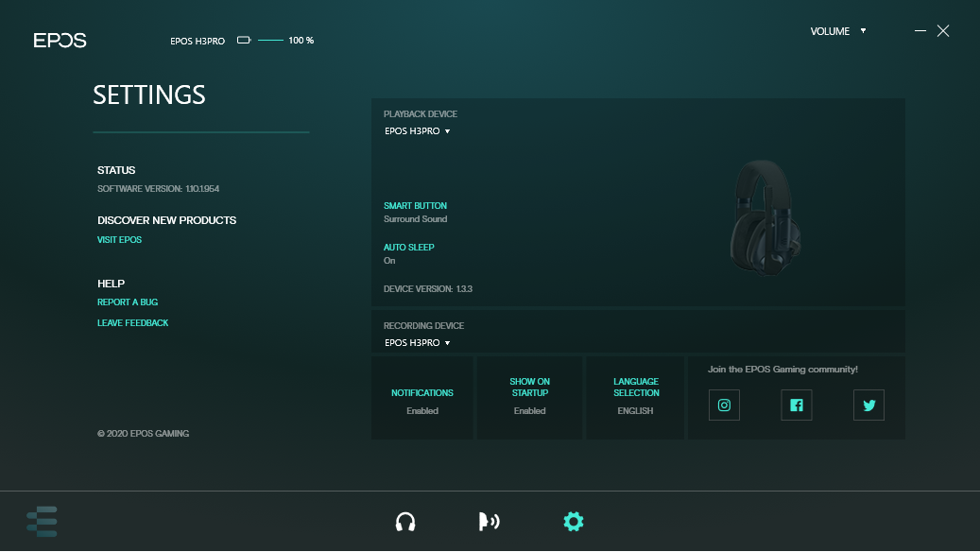This screenshot has height=552, width=980.
Task: Open EPOS Instagram page
Action: tap(725, 405)
